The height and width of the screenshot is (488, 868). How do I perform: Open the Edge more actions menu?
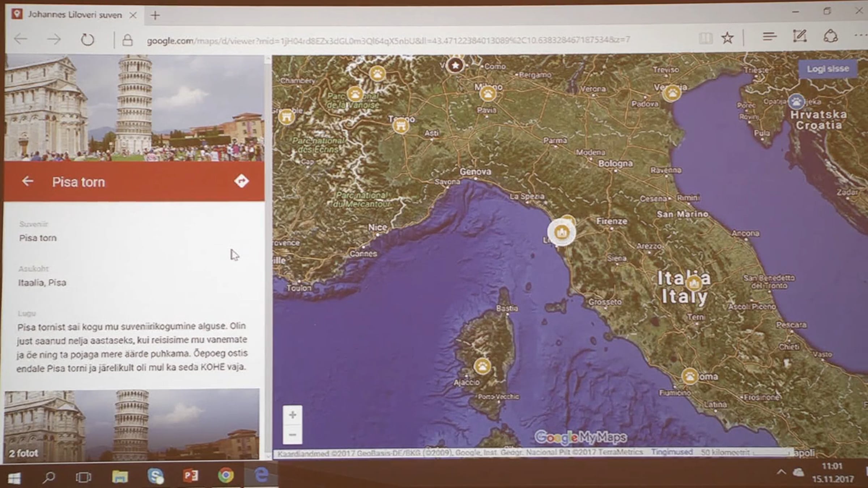click(x=860, y=35)
